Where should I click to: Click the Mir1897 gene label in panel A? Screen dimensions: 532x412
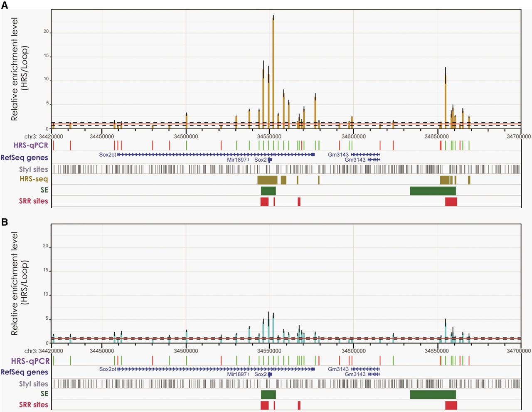click(236, 160)
